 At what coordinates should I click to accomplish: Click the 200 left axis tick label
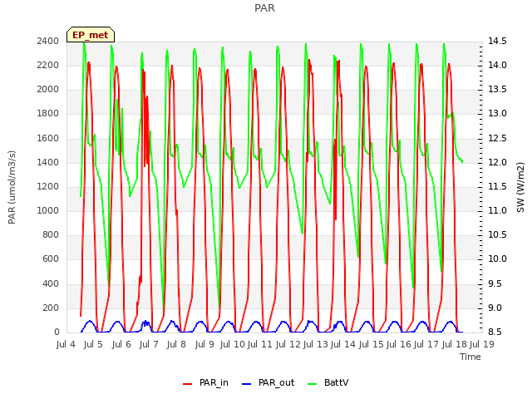[x=51, y=308]
